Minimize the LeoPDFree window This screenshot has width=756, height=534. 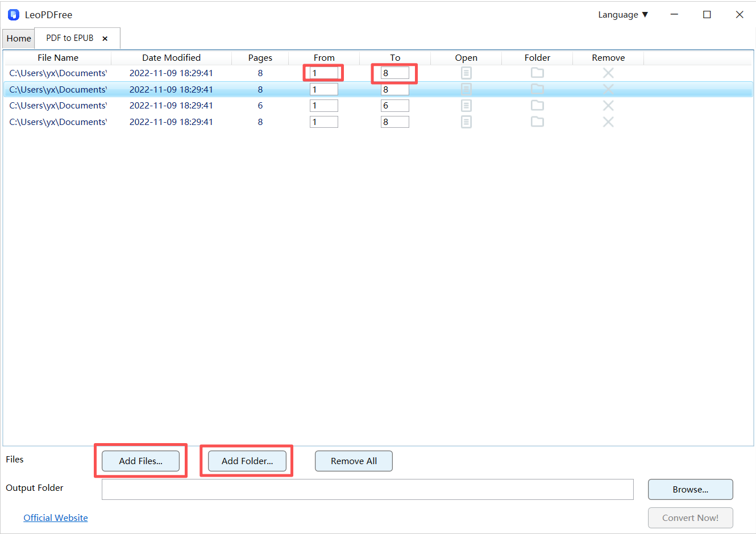(x=674, y=15)
